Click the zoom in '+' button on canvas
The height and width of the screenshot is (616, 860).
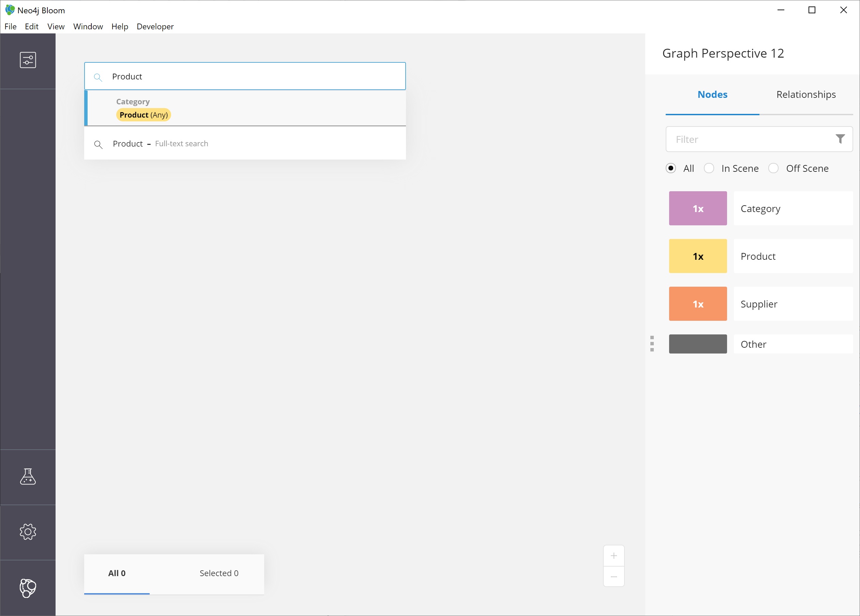pos(613,555)
